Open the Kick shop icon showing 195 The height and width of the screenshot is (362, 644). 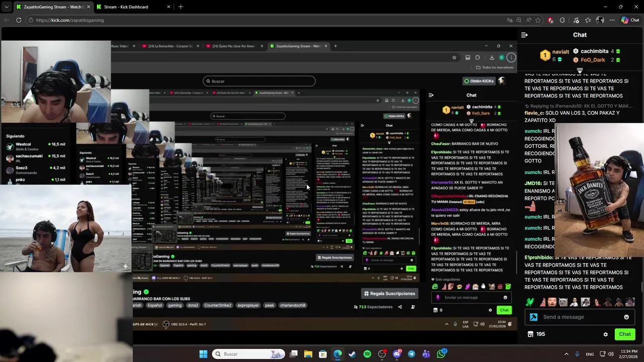pos(536,334)
